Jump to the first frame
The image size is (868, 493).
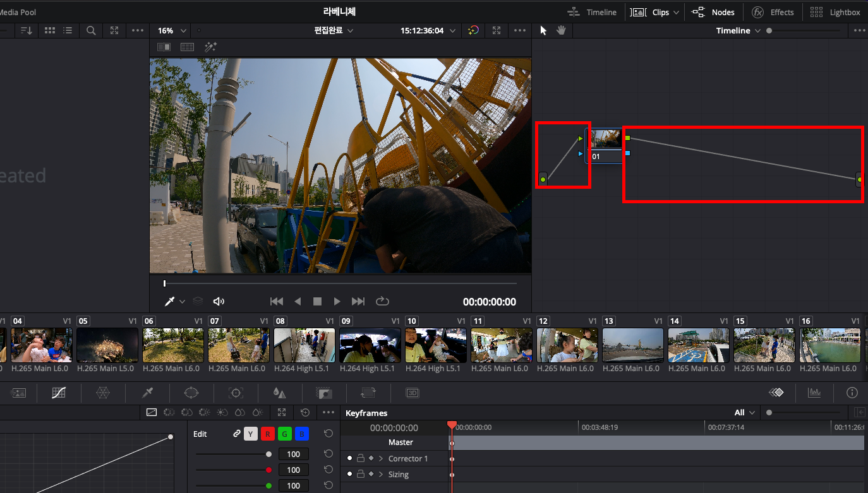point(276,302)
